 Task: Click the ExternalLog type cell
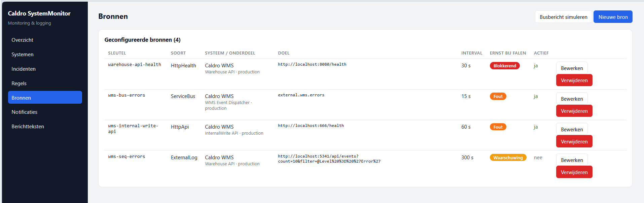(184, 158)
